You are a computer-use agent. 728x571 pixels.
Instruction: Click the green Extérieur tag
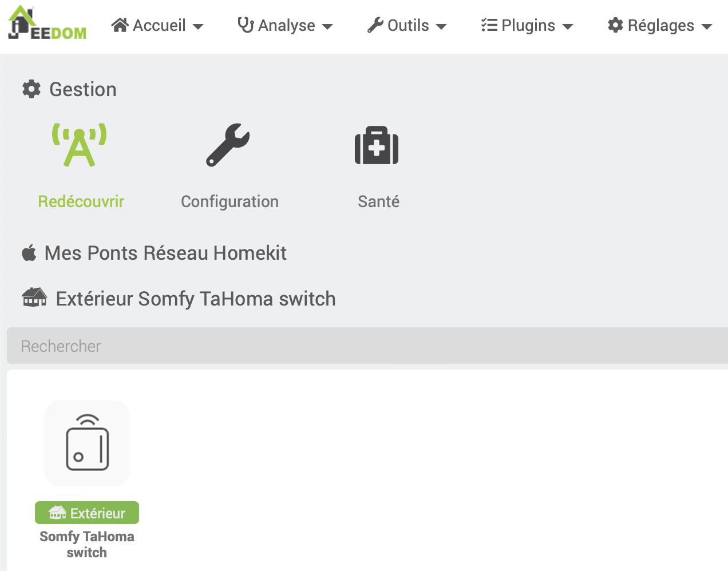coord(87,513)
